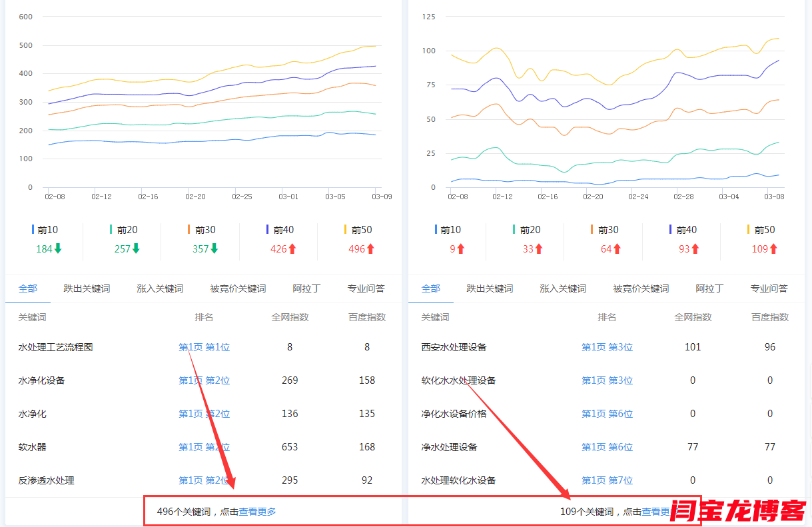Viewport: 812px width, 527px height.
Task: Click green down arrow beside 257
Action: [x=136, y=249]
